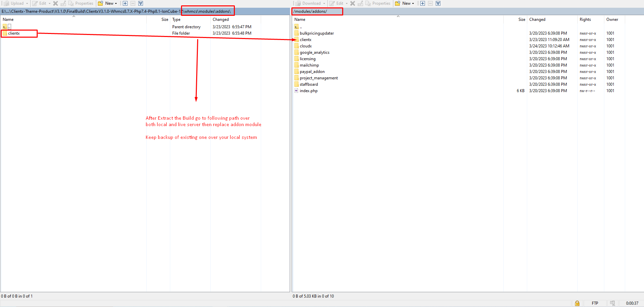Viewport: 644px width, 307px height.
Task: Sort remote files by Changed column
Action: tap(537, 20)
